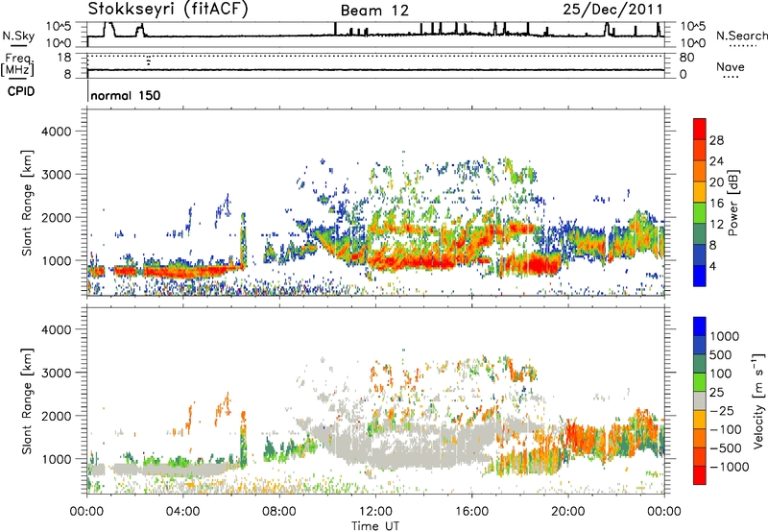The width and height of the screenshot is (768, 532).
Task: Click the red bottom of velocity colorbar
Action: tap(700, 475)
